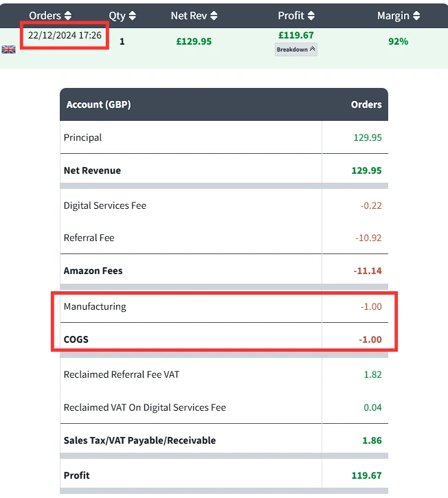Screen dimensions: 448x498
Task: Click the Orders header in breakdown table
Action: tap(366, 104)
